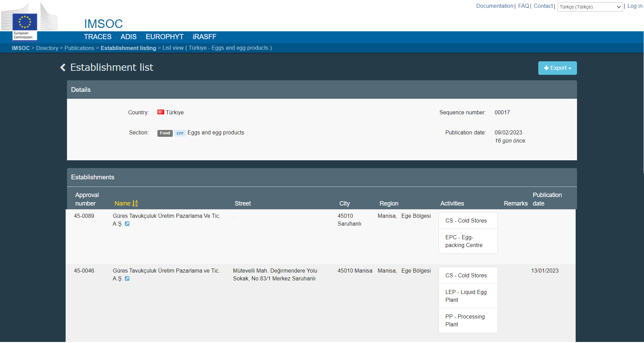644x343 pixels.
Task: Open the Türkçe language selector
Action: tap(590, 7)
